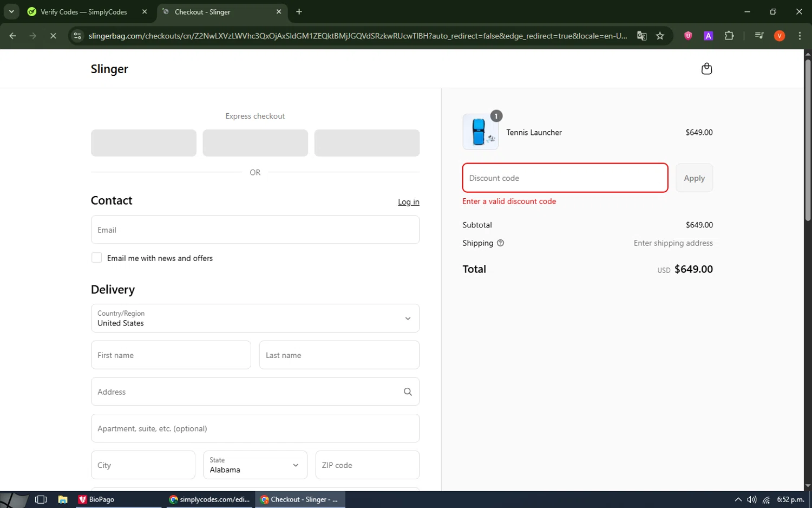
Task: Click the third express checkout button
Action: [x=367, y=143]
